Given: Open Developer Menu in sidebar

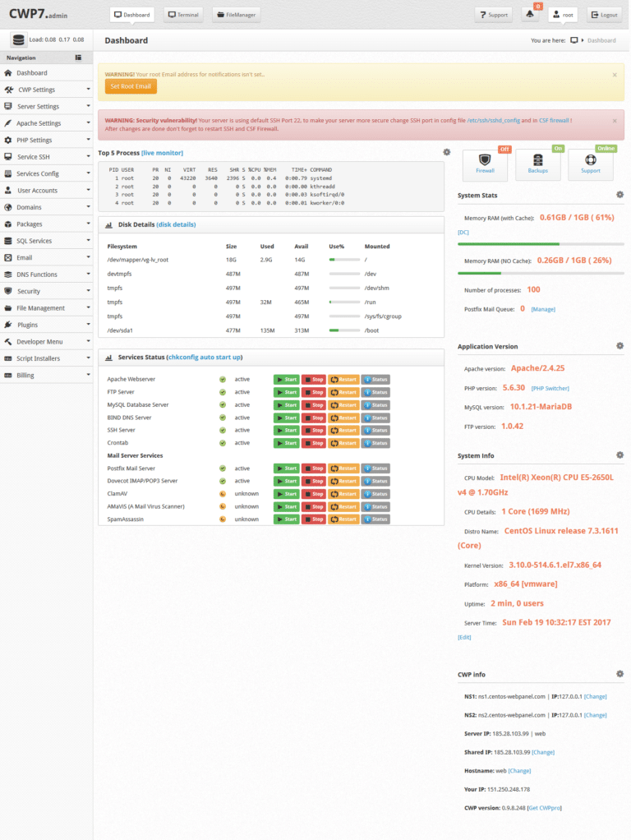Looking at the screenshot, I should point(47,341).
